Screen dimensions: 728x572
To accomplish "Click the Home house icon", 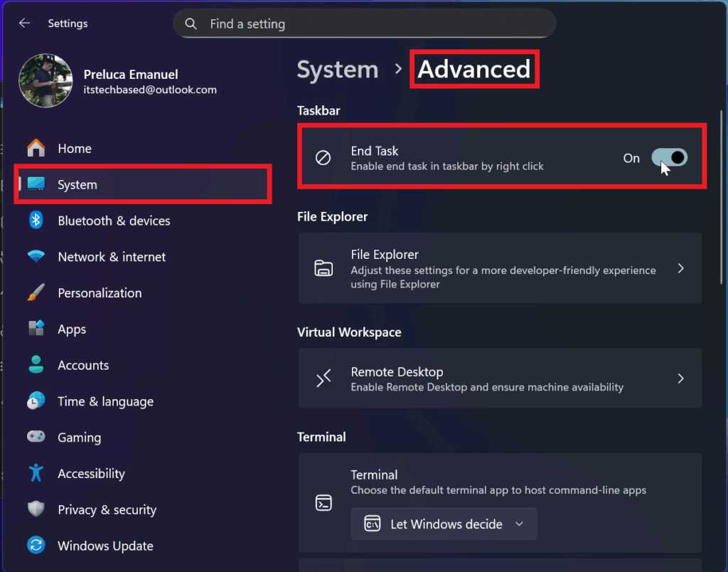I will (x=36, y=148).
